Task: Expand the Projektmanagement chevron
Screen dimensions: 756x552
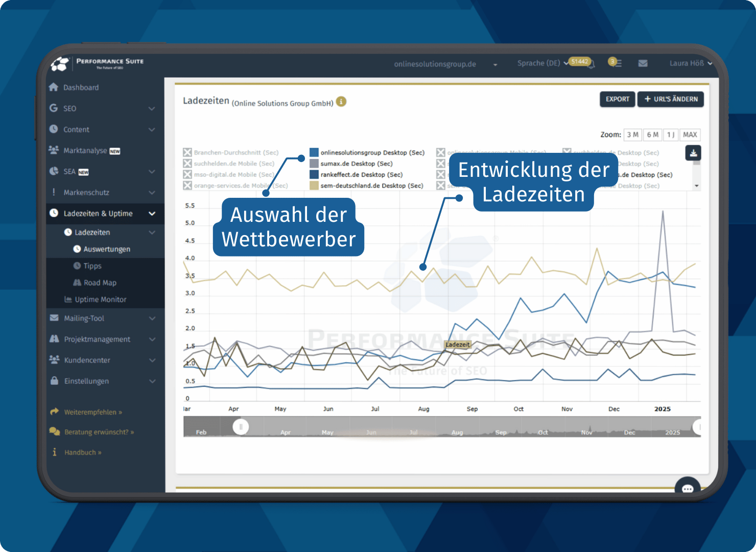Action: 152,339
